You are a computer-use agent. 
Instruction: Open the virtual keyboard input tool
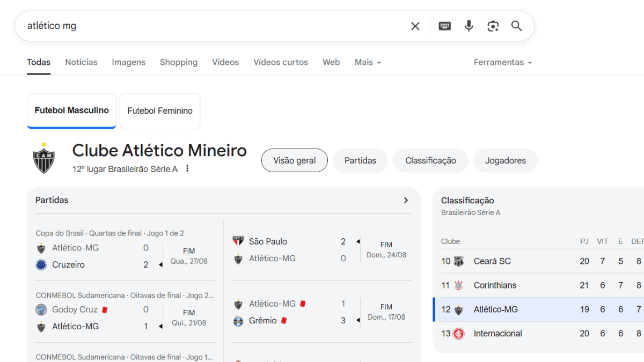(x=444, y=26)
